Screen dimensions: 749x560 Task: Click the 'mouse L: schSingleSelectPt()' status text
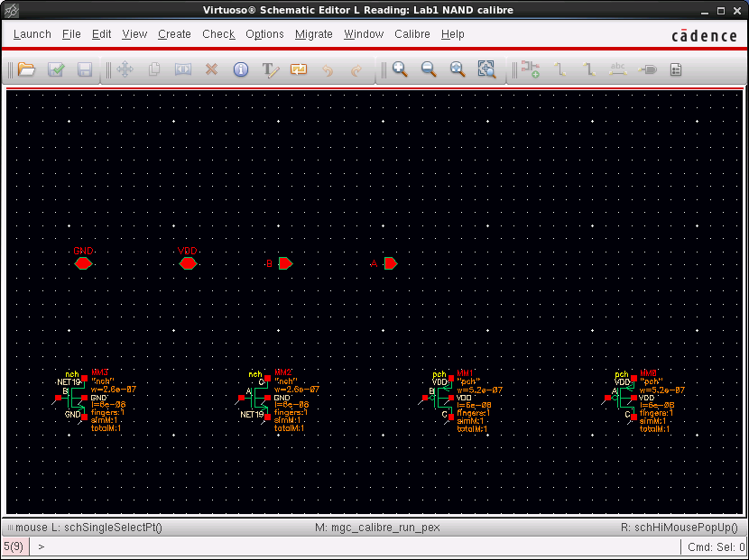(88, 528)
